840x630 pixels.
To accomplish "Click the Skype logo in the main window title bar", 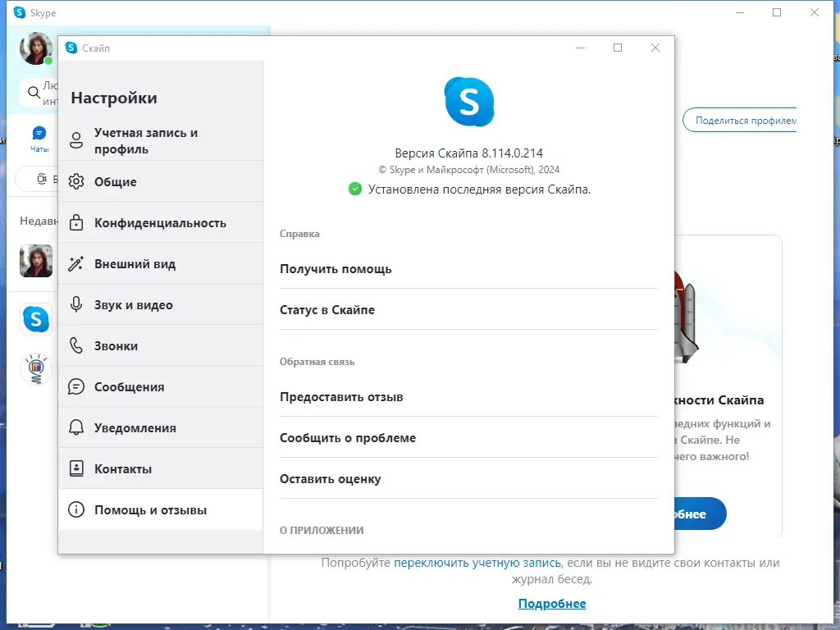I will tap(20, 12).
